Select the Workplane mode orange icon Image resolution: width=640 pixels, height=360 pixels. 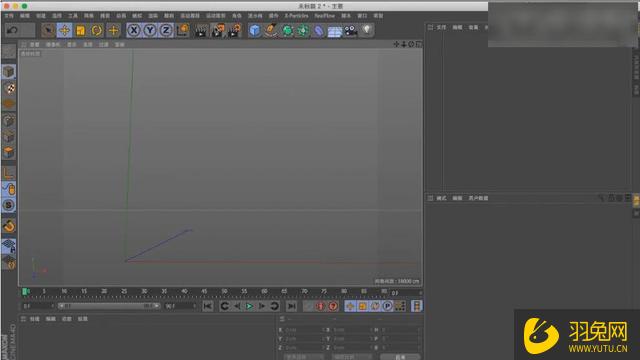point(9,104)
